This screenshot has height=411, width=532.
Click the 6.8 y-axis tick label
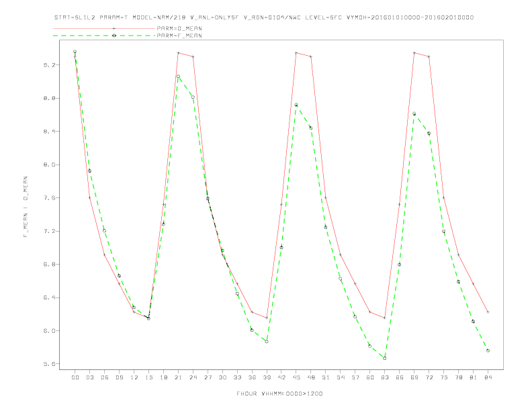pos(49,264)
